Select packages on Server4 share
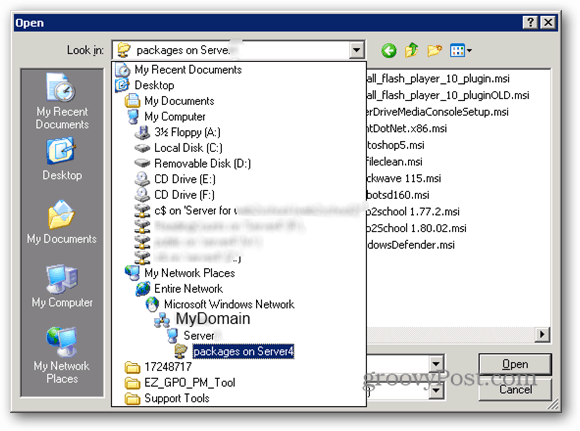 pos(243,351)
